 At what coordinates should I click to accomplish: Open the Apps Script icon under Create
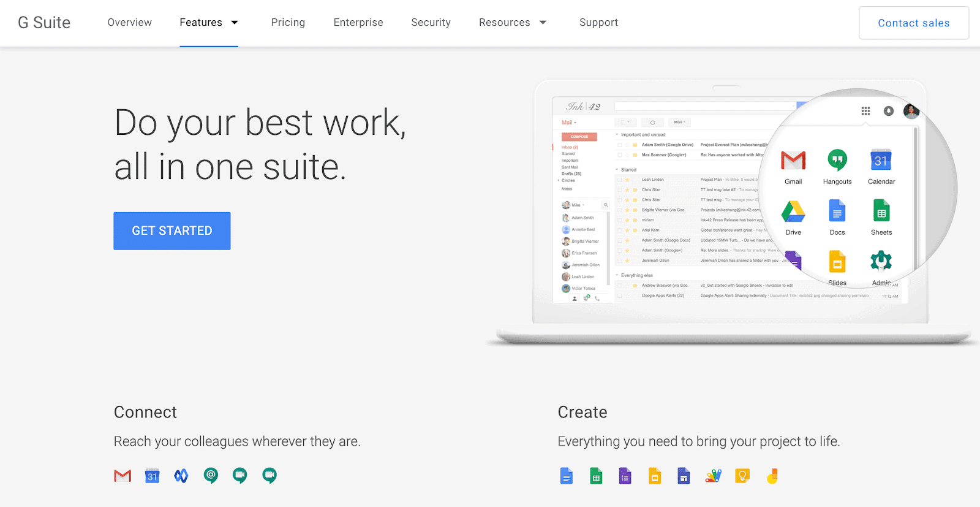(714, 476)
